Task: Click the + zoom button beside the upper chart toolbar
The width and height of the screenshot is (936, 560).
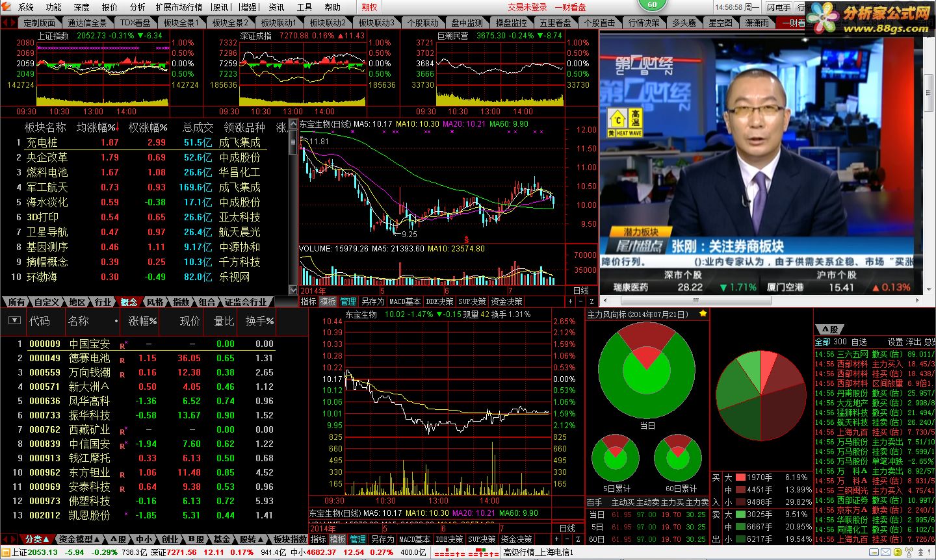Action: click(571, 301)
